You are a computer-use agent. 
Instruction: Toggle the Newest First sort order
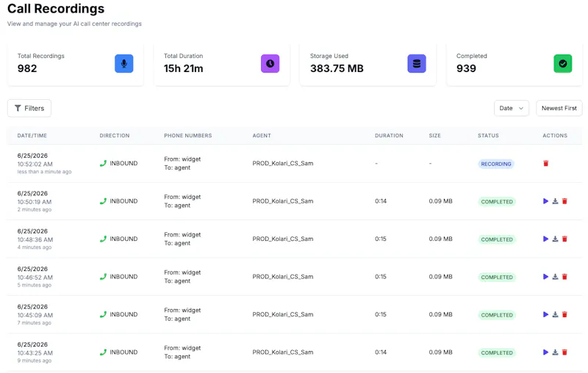(559, 108)
